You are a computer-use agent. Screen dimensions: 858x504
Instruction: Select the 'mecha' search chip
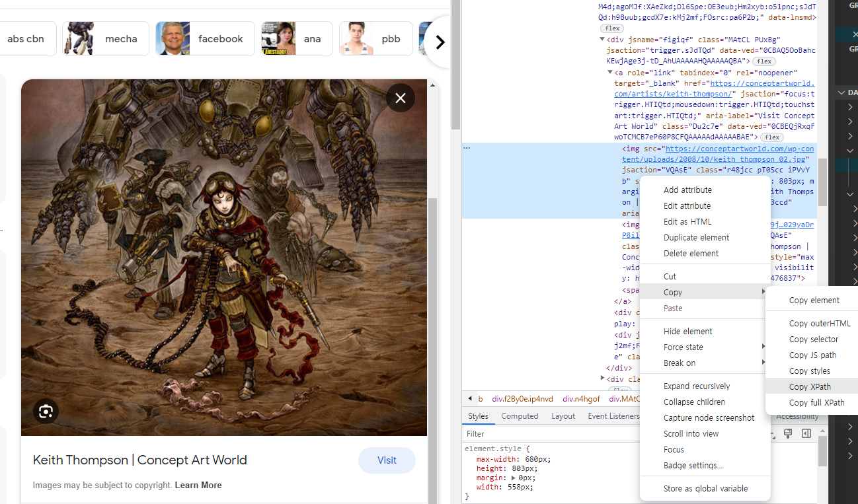[106, 38]
